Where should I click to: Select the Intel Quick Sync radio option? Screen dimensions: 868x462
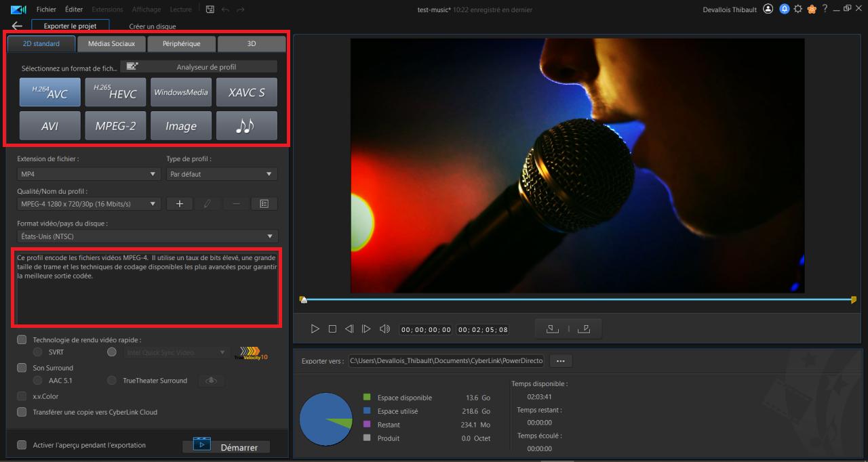112,352
